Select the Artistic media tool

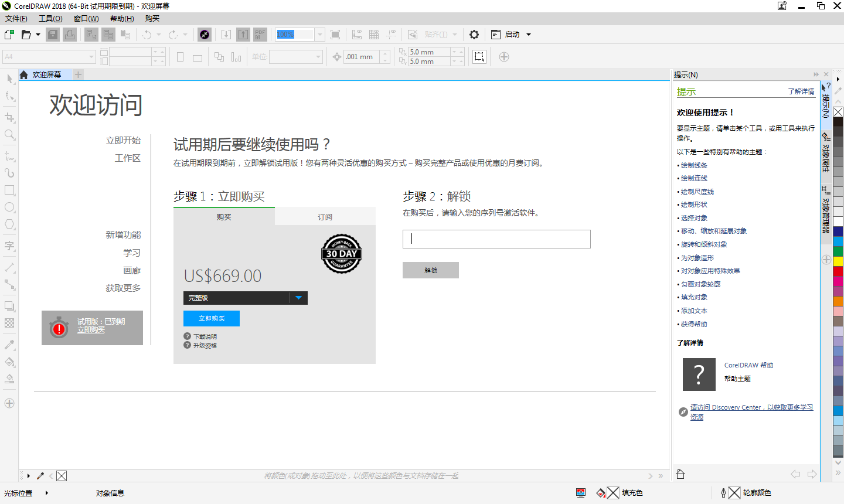point(9,173)
